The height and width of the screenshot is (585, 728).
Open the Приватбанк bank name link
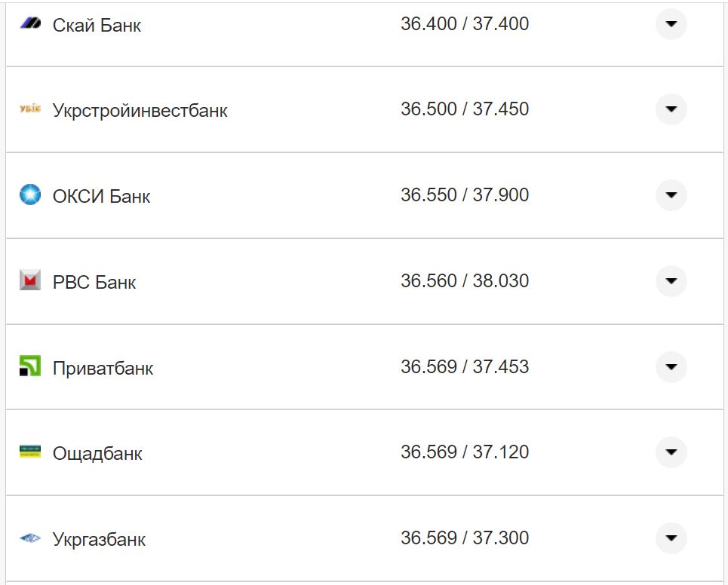coord(103,368)
